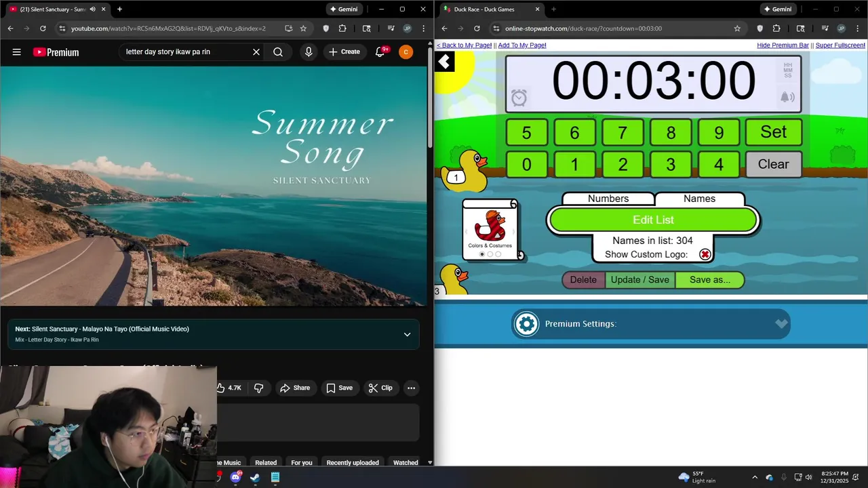Expand the Next up playlist panel

coord(407,334)
